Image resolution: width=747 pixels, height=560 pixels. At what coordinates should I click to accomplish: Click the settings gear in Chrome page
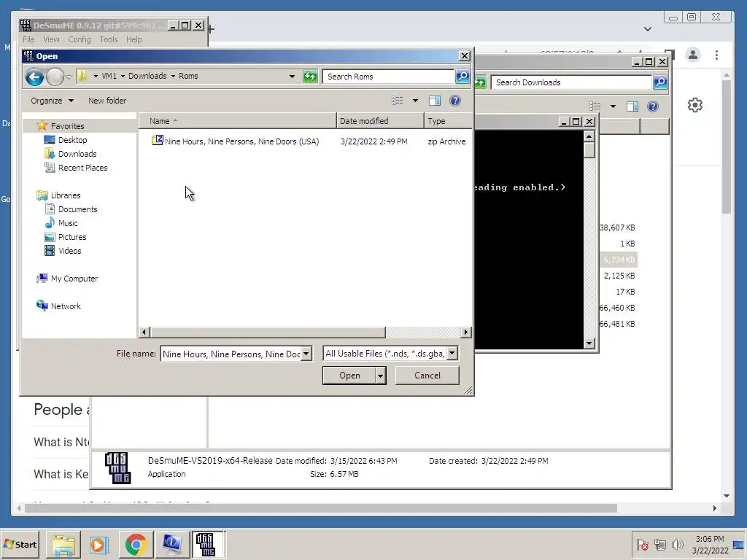click(695, 105)
